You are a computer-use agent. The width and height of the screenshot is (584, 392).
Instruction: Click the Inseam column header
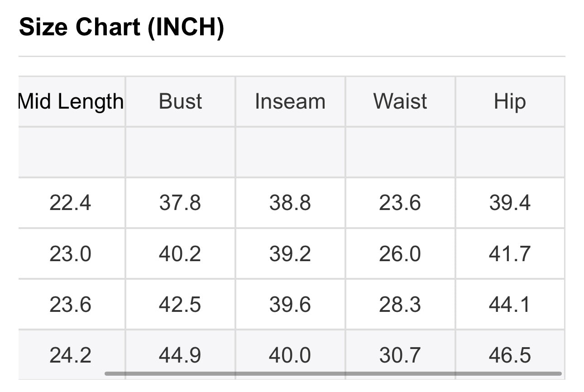click(290, 101)
